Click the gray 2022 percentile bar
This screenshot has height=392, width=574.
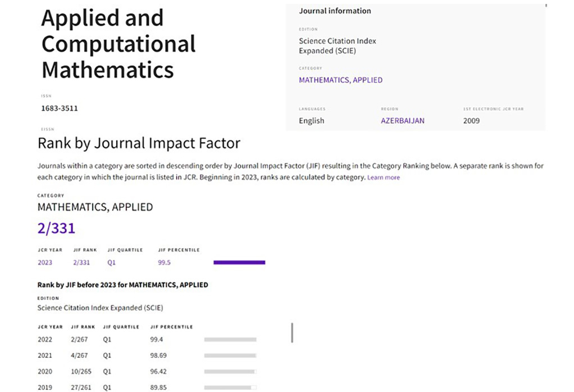click(x=230, y=339)
